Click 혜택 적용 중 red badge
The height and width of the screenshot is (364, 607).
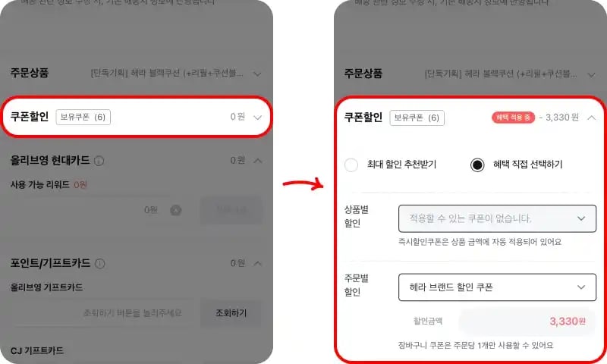(x=513, y=118)
